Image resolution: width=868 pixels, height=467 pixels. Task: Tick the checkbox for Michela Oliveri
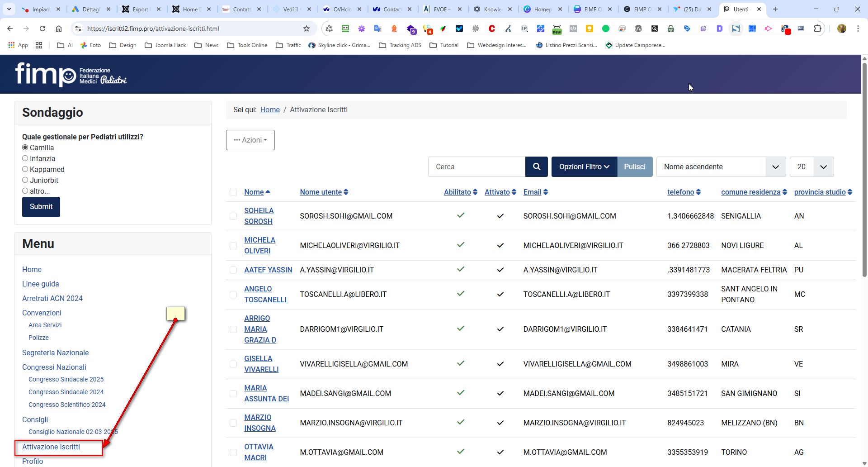[x=233, y=246]
